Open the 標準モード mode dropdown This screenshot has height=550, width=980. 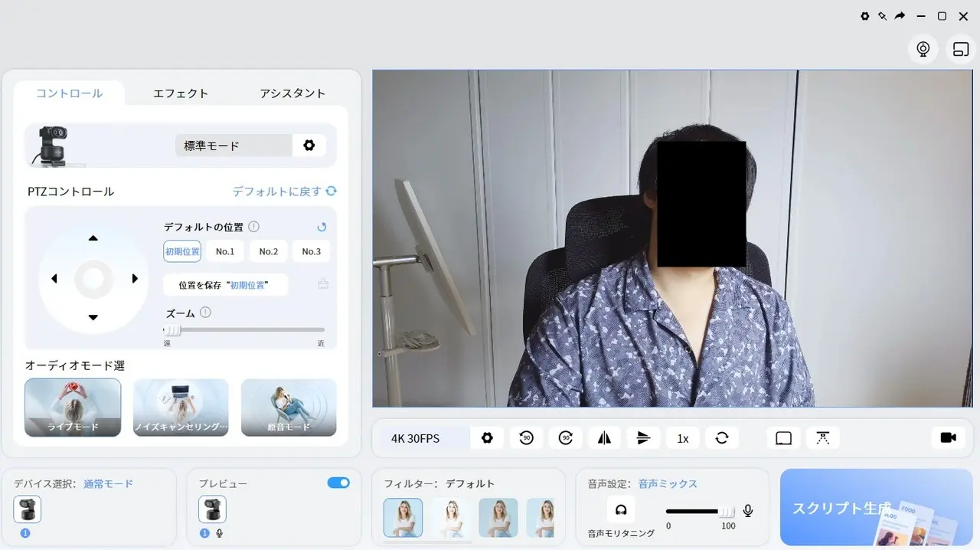(x=234, y=146)
